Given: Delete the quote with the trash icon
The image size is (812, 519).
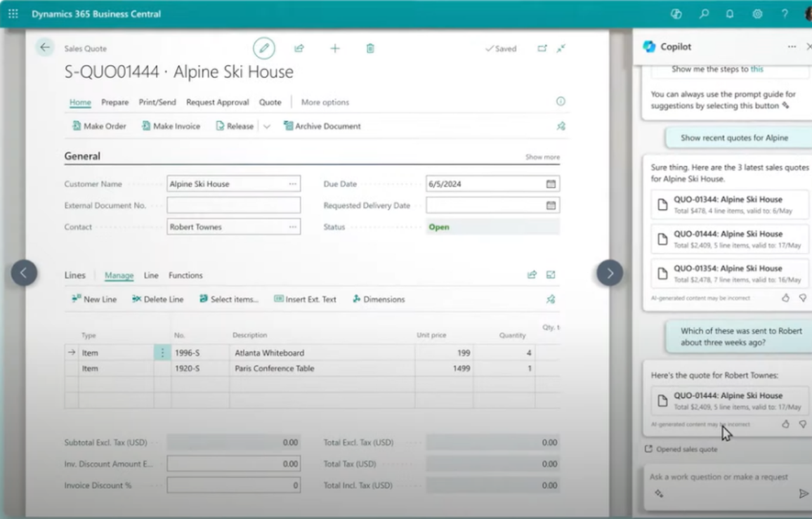Looking at the screenshot, I should click(x=370, y=48).
